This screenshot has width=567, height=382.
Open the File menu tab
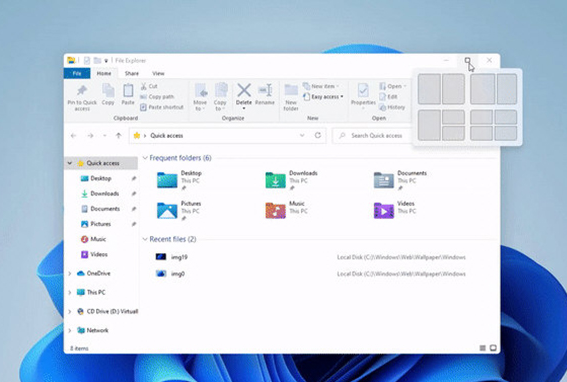(x=77, y=73)
